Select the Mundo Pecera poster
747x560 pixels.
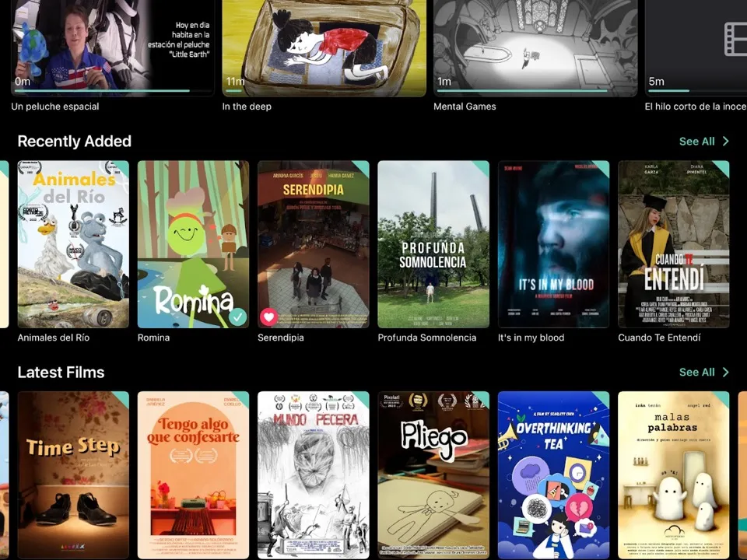coord(314,475)
